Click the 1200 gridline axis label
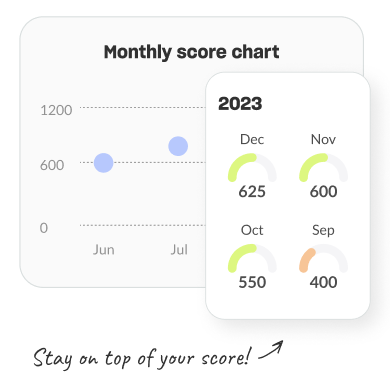 [56, 110]
